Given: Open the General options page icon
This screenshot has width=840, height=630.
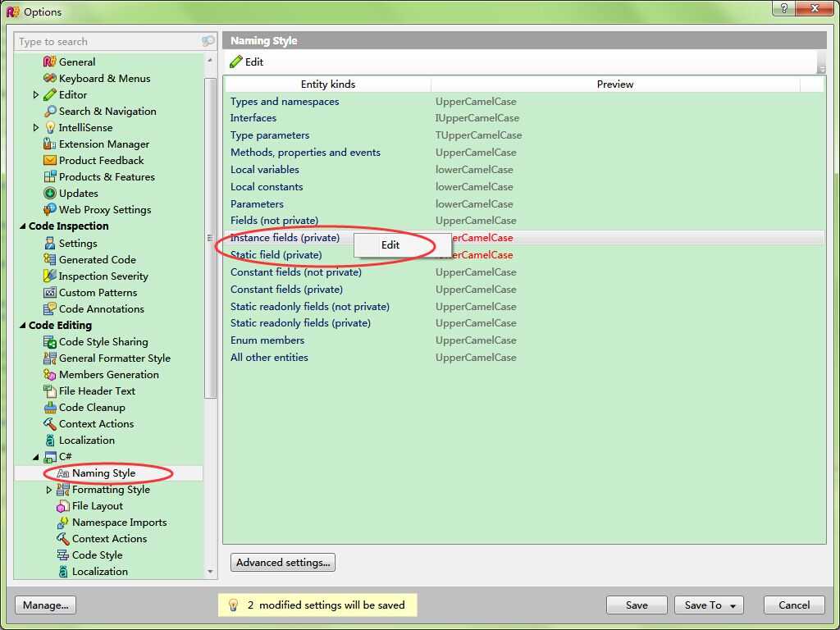Looking at the screenshot, I should point(50,62).
